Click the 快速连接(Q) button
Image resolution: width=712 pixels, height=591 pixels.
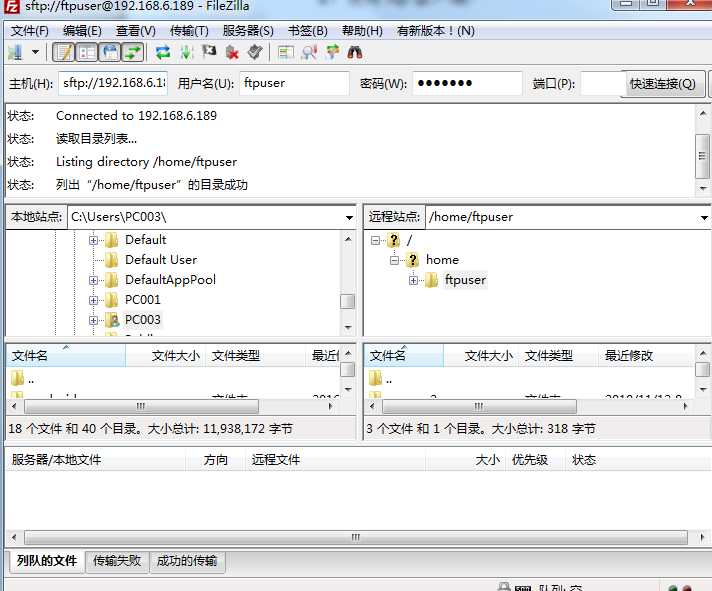pyautogui.click(x=663, y=84)
